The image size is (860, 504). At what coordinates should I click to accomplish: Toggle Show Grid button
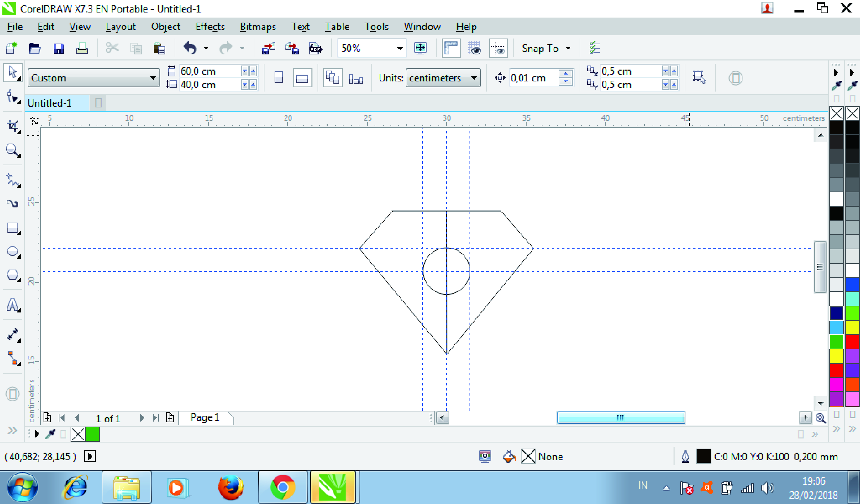[x=475, y=48]
